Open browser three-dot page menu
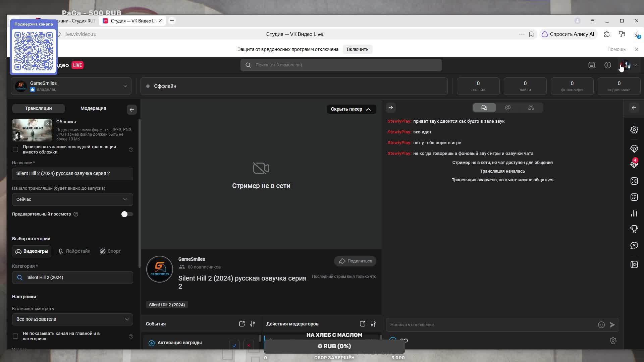Viewport: 644px width, 362px height. (x=522, y=34)
